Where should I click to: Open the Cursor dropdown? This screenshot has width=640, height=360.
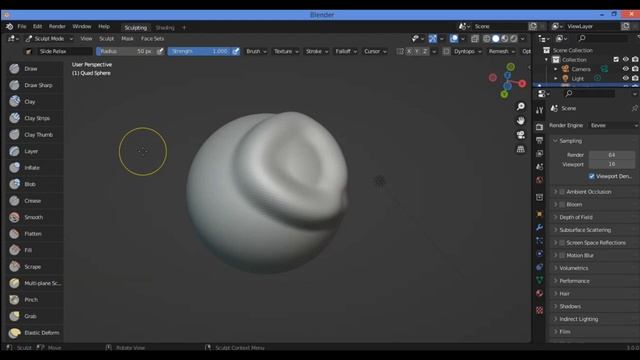375,51
